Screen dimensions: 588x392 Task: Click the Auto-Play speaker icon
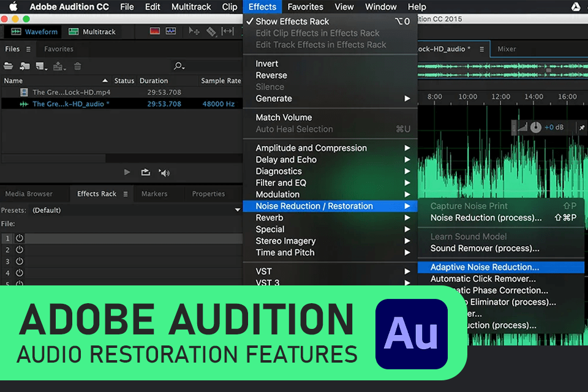(x=164, y=173)
